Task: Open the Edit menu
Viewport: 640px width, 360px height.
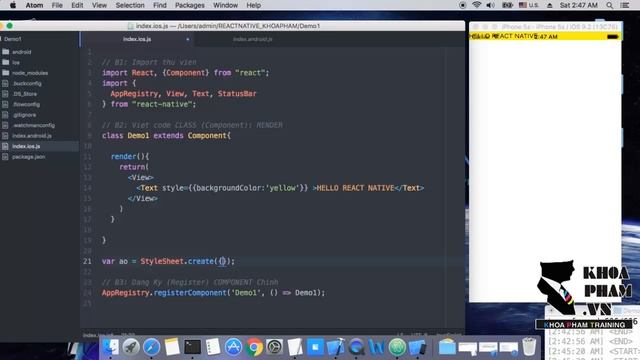Action: [77, 5]
